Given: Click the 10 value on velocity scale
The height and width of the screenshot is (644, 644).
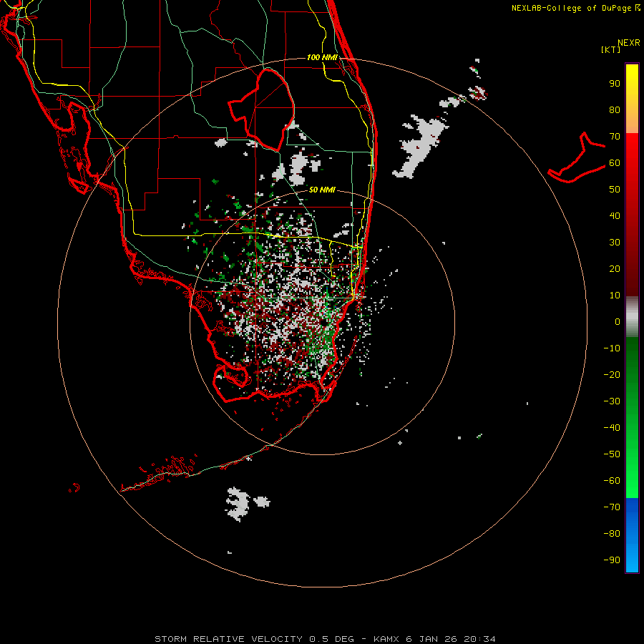Looking at the screenshot, I should click(615, 296).
